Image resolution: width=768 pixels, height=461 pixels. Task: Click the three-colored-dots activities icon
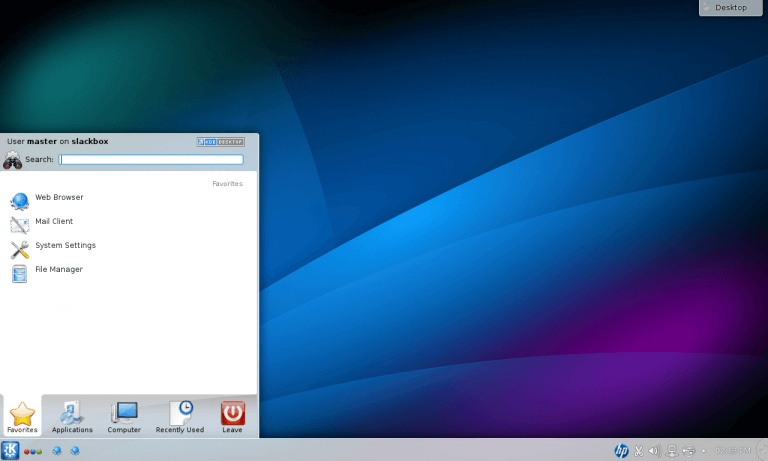tap(33, 451)
